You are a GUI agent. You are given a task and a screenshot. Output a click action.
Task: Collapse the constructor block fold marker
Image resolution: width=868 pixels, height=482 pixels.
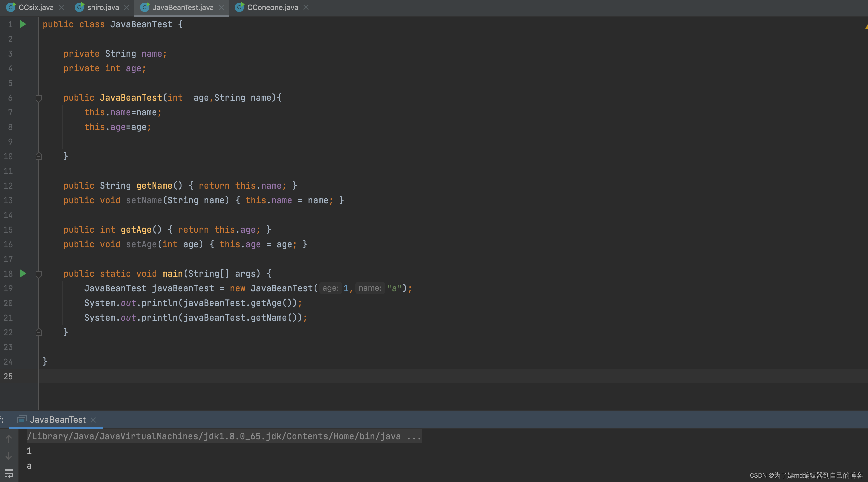(x=39, y=98)
